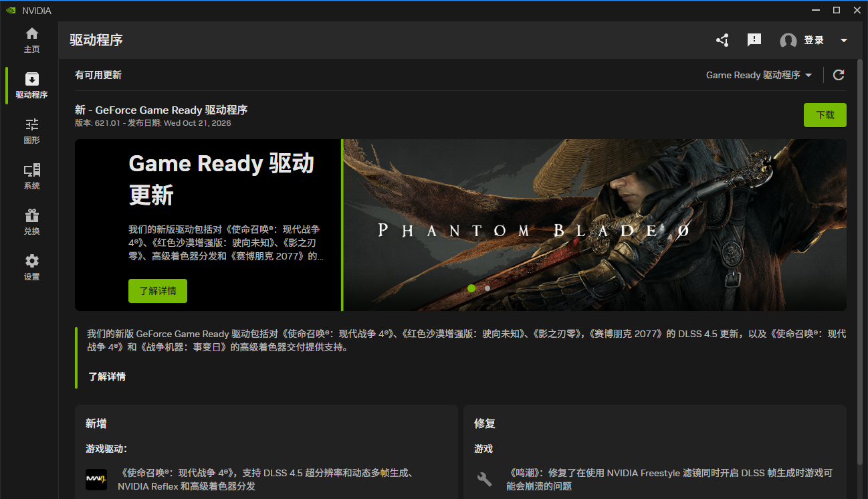Screen dimensions: 868x499
Task: Click the 《鸣潮》 fix description text
Action: [669, 480]
